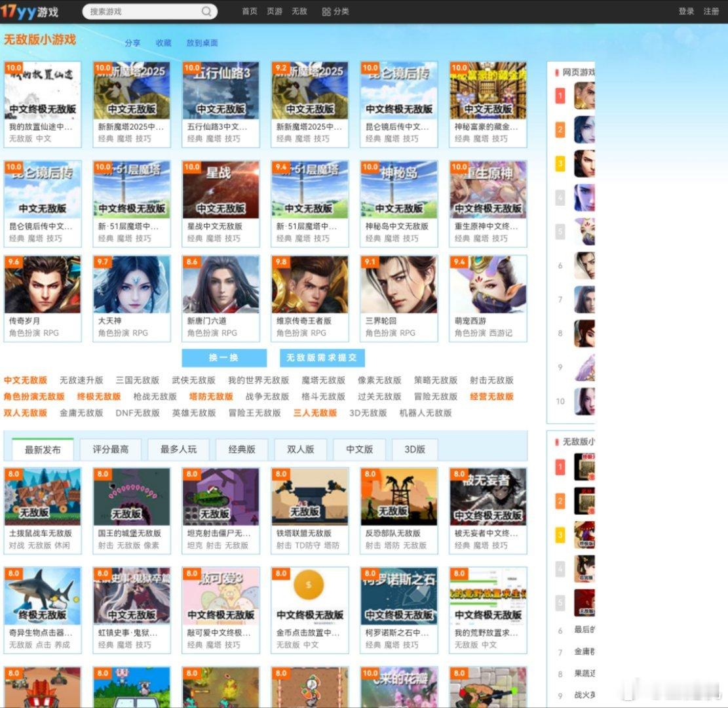Viewport: 728px width, 708px height.
Task: Open the 奇异生物点击器 shark thumbnail
Action: (x=42, y=596)
